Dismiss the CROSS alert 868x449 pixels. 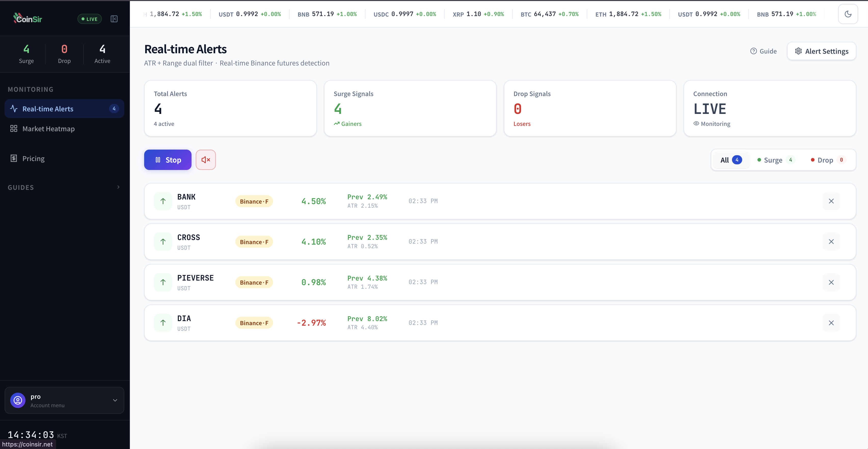[x=831, y=242]
